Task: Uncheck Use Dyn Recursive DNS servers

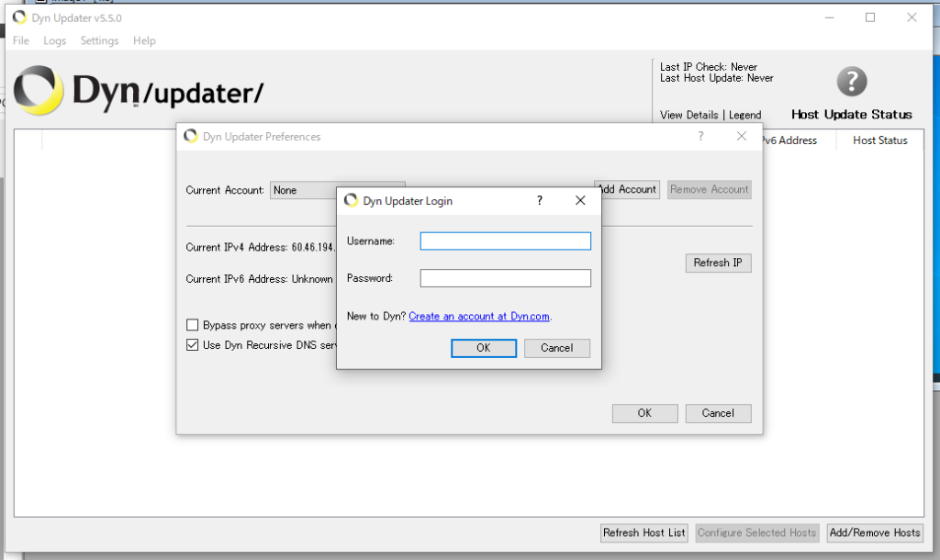Action: pos(193,345)
